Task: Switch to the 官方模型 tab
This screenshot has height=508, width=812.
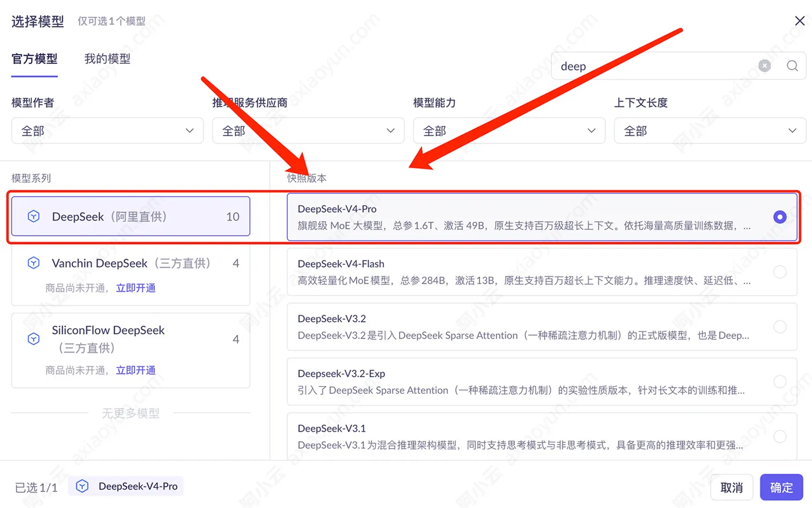Action: [x=34, y=59]
